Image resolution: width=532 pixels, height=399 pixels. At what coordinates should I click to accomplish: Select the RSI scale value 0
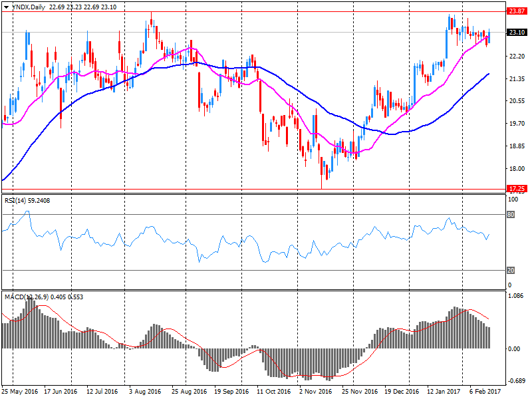(x=509, y=285)
